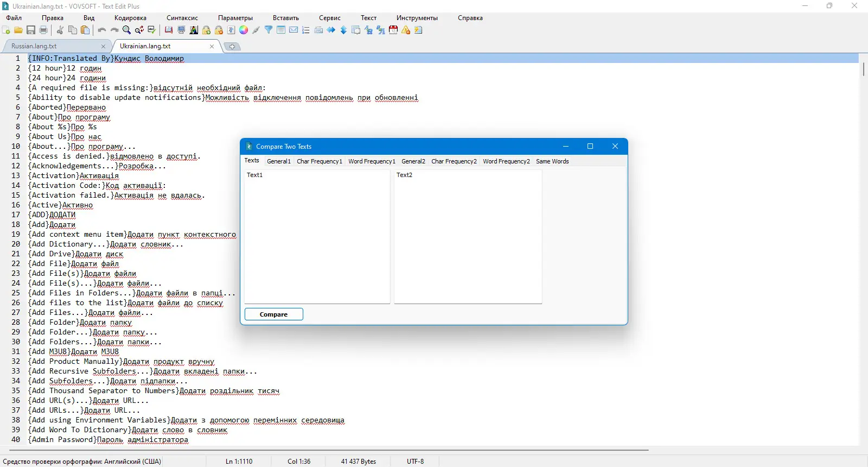Open the Синтаксис menu
This screenshot has height=467, width=868.
(182, 18)
